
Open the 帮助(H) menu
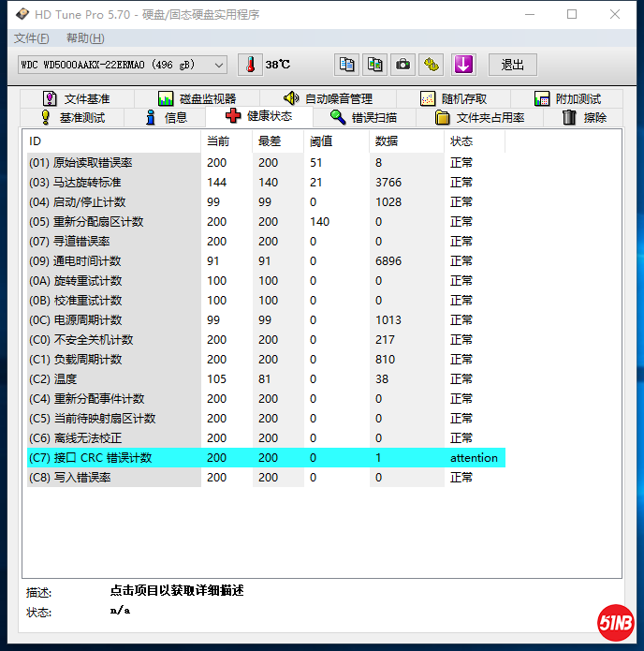[85, 38]
